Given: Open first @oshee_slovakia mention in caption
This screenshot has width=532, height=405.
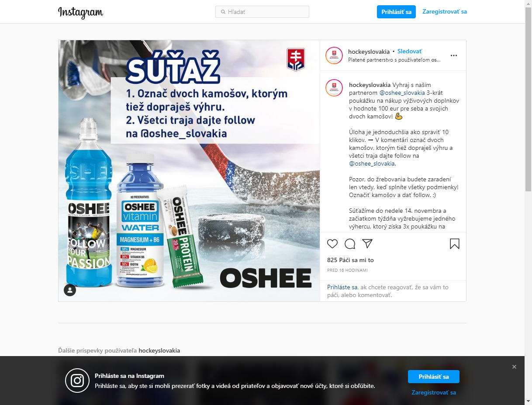Looking at the screenshot, I should (x=402, y=93).
